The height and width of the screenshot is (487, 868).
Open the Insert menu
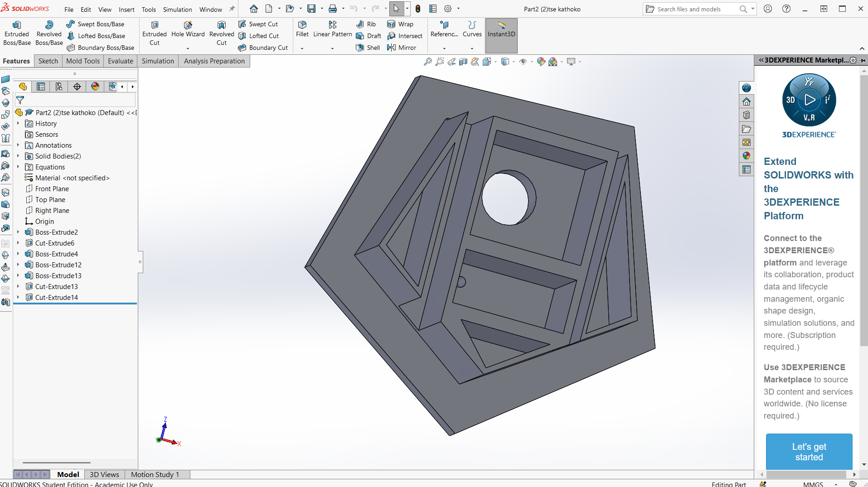tap(126, 9)
